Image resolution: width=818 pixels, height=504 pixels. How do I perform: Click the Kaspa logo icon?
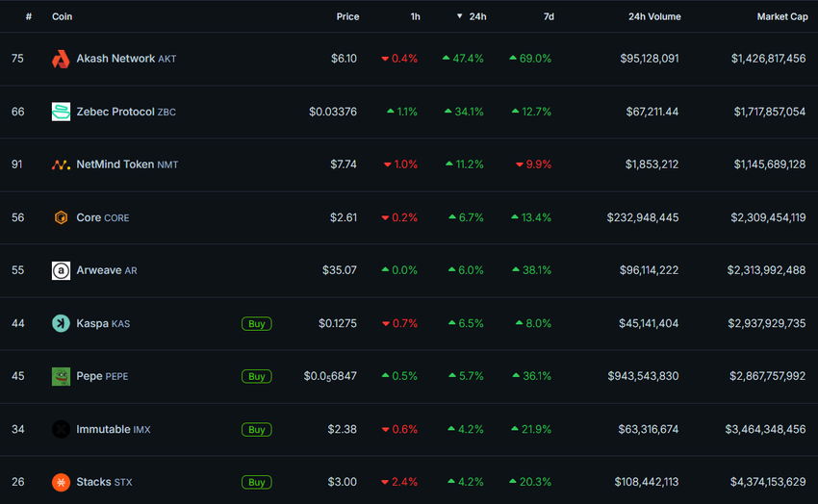(61, 323)
